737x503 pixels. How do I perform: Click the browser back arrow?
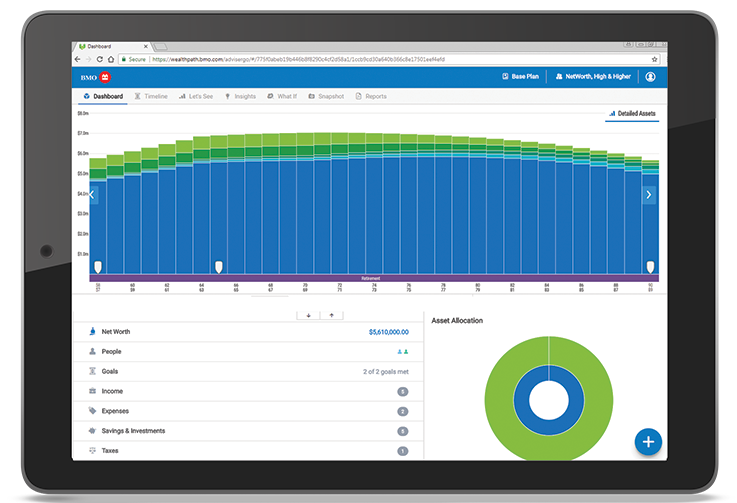click(x=80, y=60)
